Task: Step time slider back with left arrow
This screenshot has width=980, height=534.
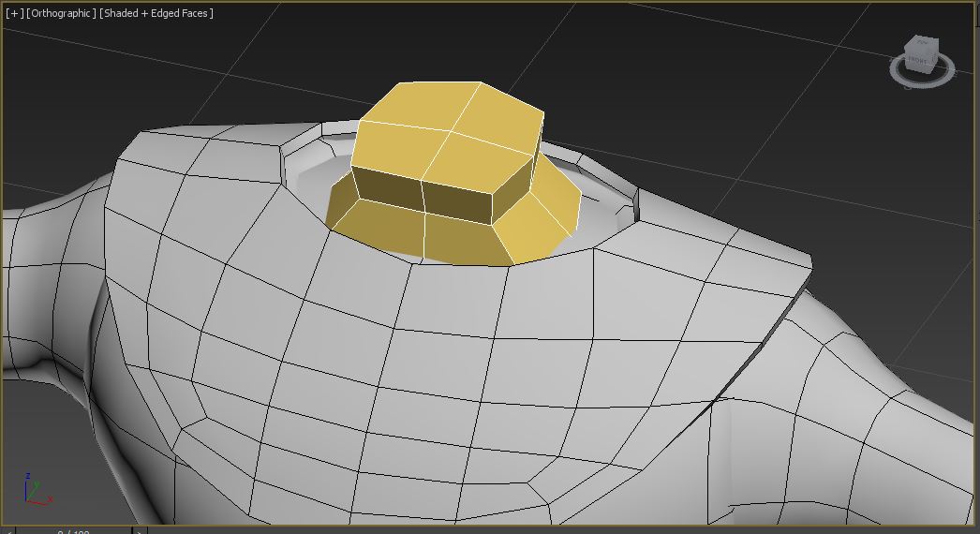Action: (8, 531)
